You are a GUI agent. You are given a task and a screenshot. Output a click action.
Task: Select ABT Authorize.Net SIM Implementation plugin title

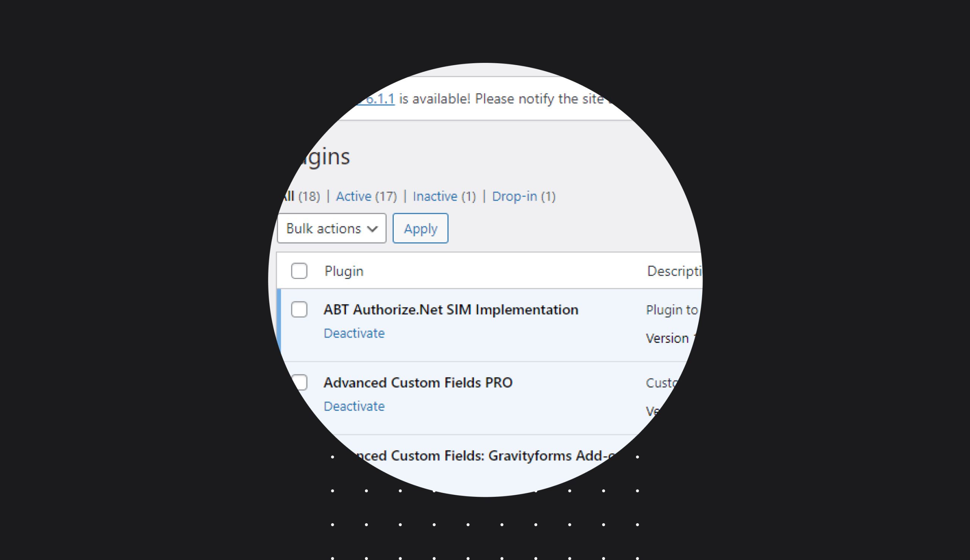pos(451,310)
